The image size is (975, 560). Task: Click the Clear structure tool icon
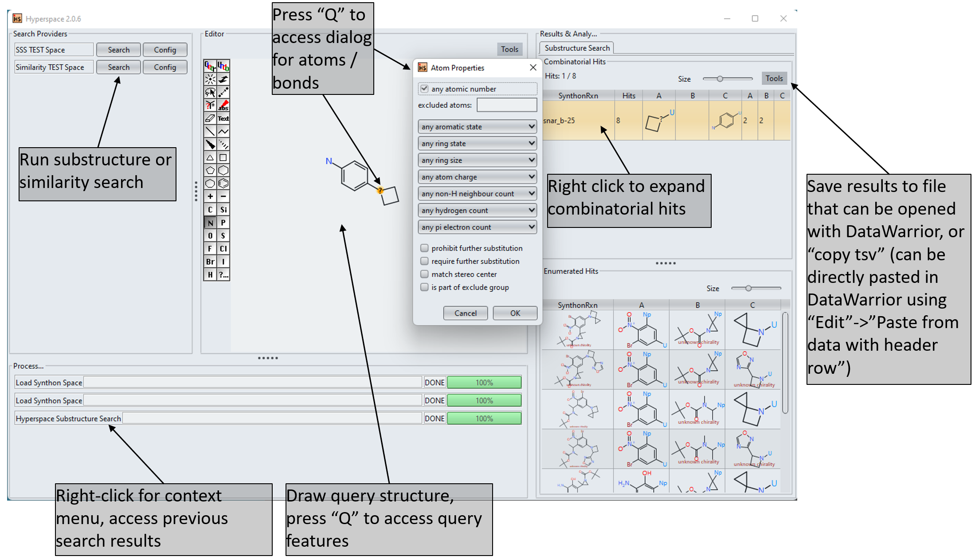point(210,67)
